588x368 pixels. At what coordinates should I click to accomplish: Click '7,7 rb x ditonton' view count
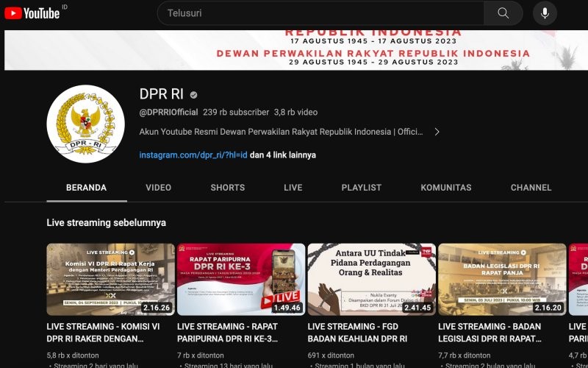point(465,355)
